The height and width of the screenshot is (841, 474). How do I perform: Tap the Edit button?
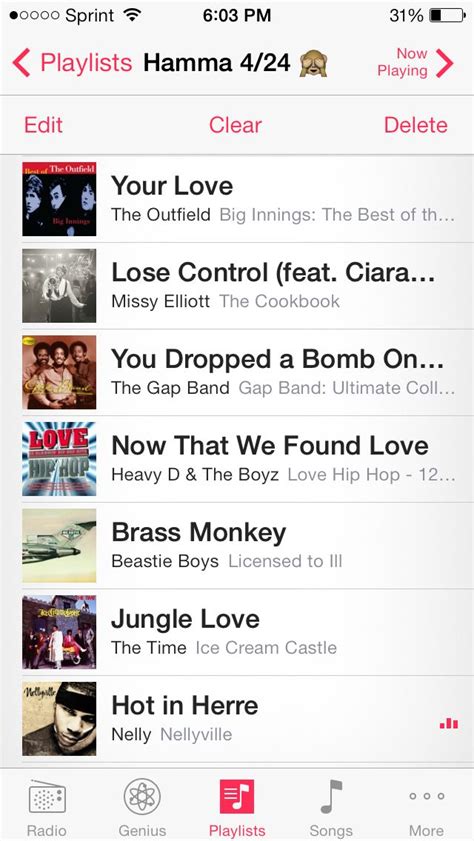point(43,125)
